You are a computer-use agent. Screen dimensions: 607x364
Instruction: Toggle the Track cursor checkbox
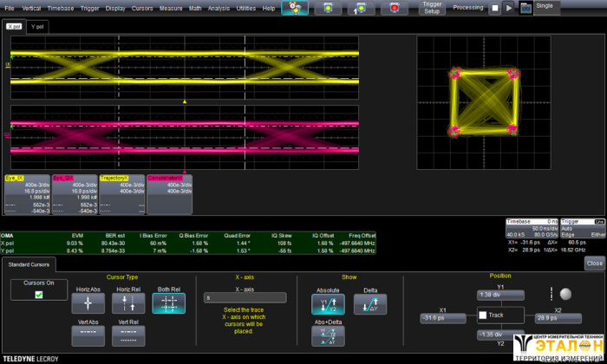point(483,315)
